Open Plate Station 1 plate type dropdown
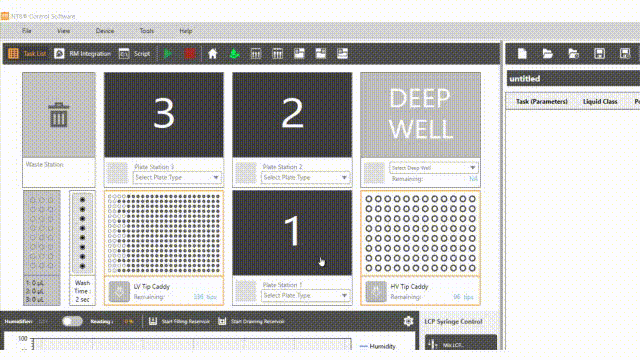Image resolution: width=640 pixels, height=360 pixels. (x=305, y=296)
